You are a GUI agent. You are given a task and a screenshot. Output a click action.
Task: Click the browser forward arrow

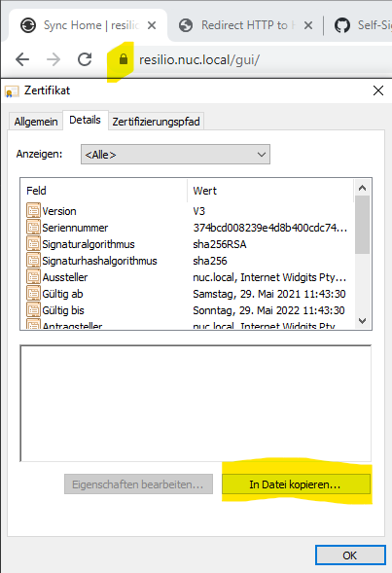(x=53, y=59)
